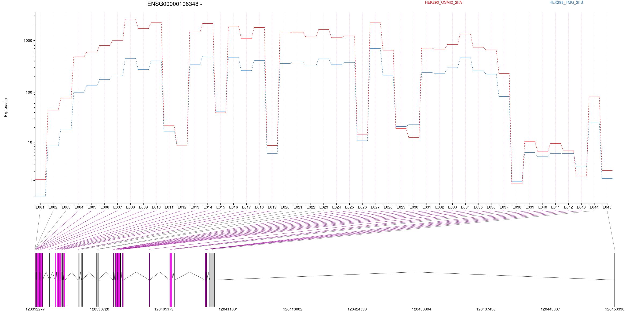This screenshot has width=644, height=322.
Task: Click genomic coordinate 128437436
Action: (486, 309)
